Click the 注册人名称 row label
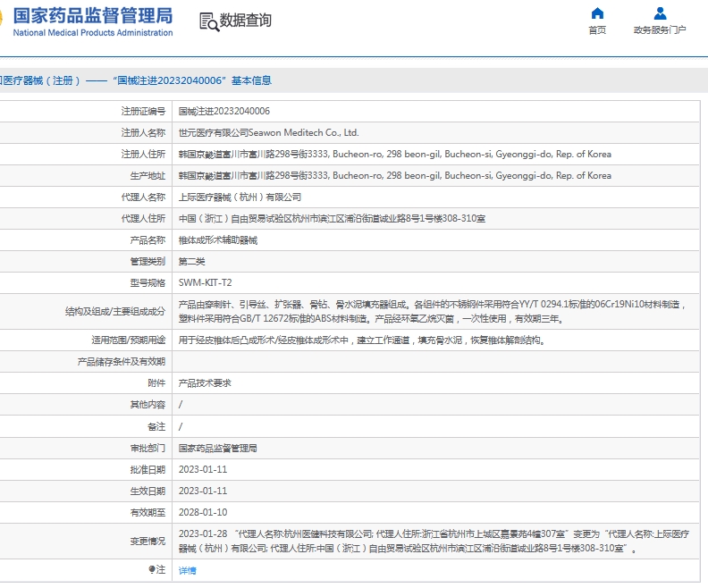This screenshot has height=588, width=708. point(143,132)
